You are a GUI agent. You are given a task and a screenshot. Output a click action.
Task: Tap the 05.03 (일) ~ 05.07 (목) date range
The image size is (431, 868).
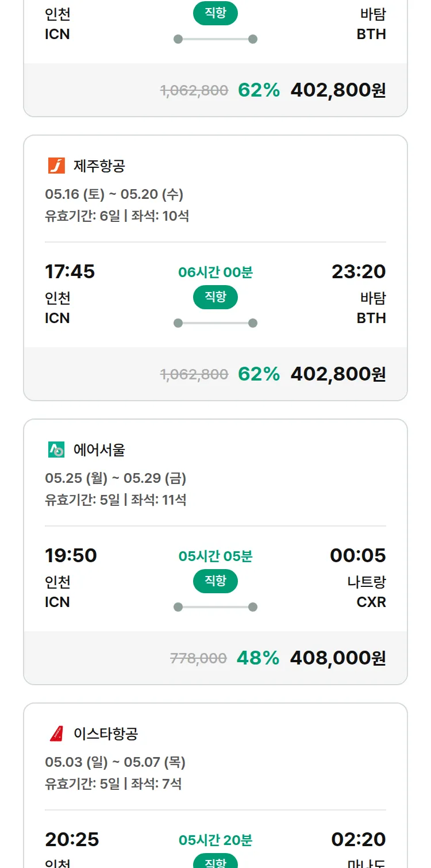click(x=115, y=762)
